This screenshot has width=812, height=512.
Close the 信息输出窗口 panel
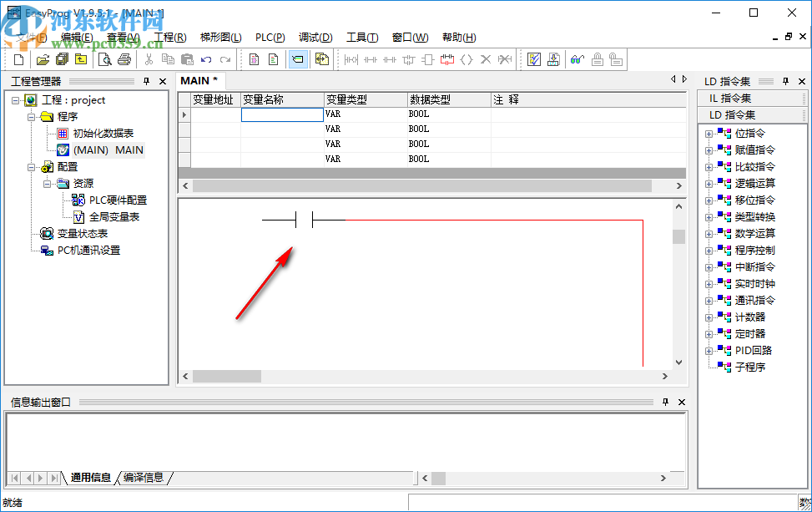tap(682, 402)
